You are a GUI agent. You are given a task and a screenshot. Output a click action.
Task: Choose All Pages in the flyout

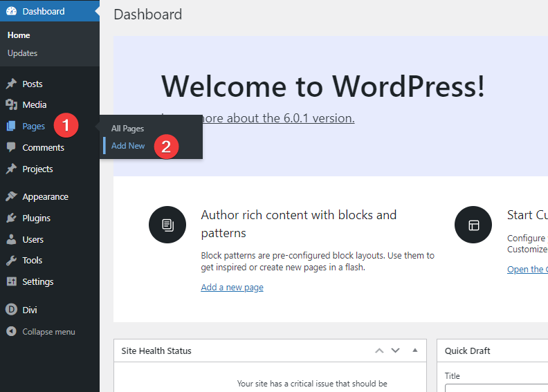click(x=127, y=129)
